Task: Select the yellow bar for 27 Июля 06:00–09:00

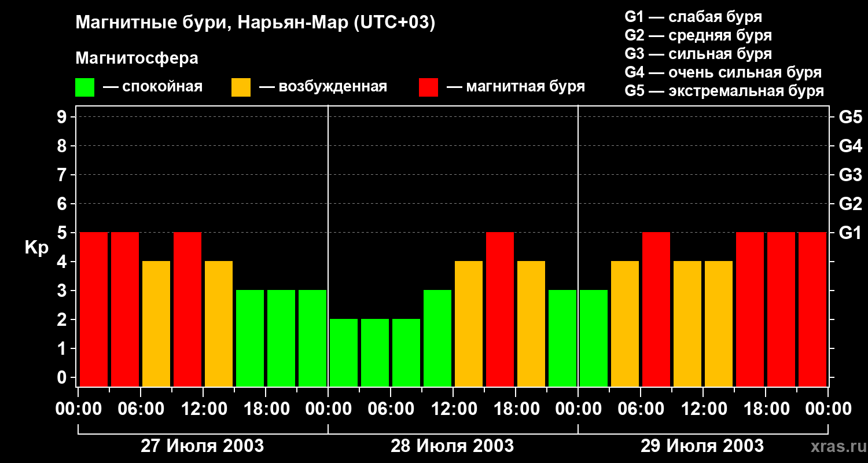Action: click(156, 324)
